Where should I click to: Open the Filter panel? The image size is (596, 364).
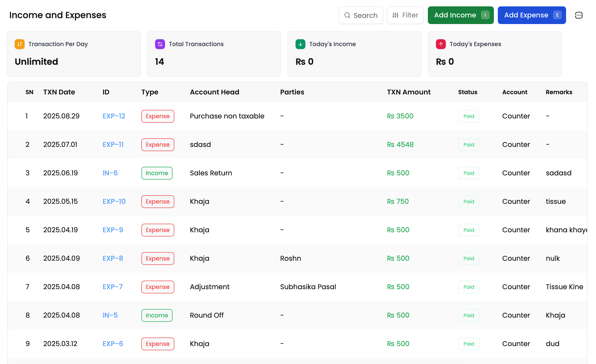(405, 15)
